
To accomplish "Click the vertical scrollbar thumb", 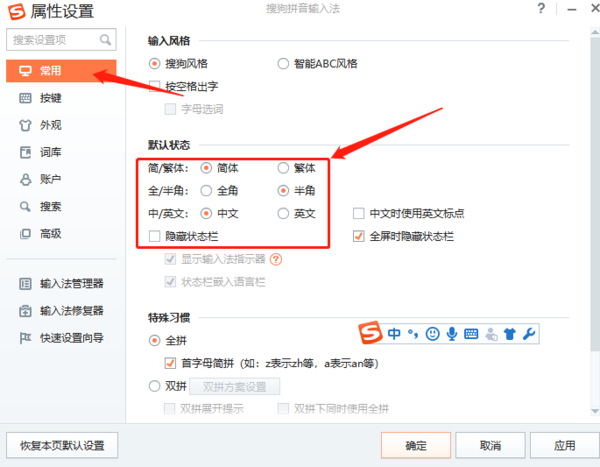I will (x=595, y=193).
